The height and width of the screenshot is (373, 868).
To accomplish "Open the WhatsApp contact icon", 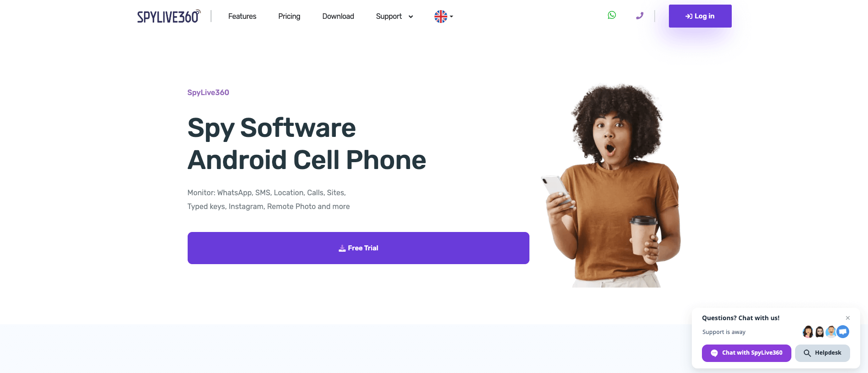I will click(612, 15).
